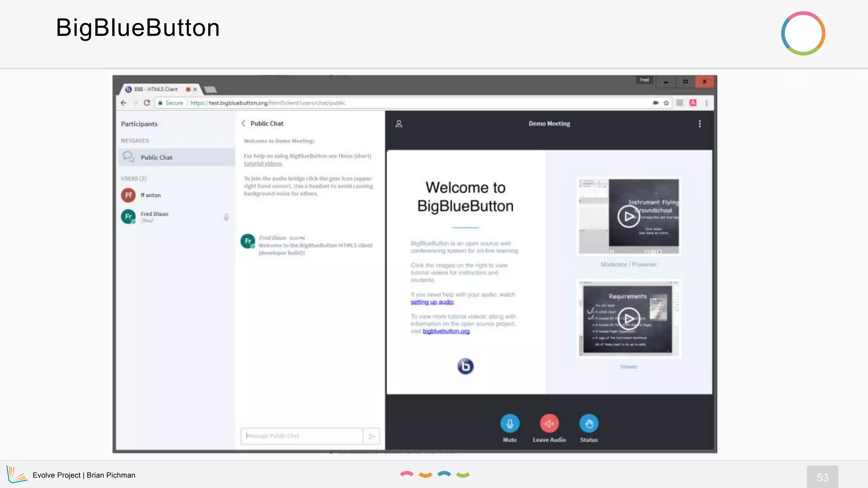Reload the page with refresh icon
868x488 pixels.
click(147, 103)
